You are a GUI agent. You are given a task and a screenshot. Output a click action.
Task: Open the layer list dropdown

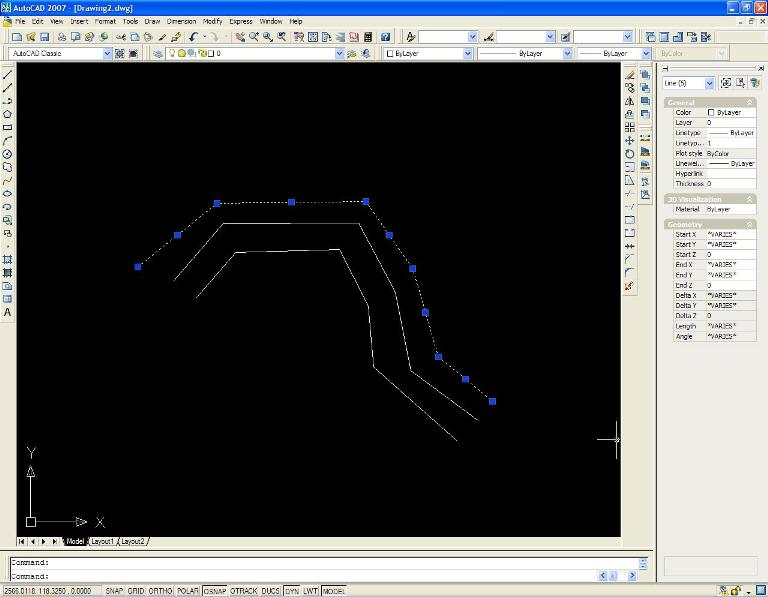click(x=339, y=53)
